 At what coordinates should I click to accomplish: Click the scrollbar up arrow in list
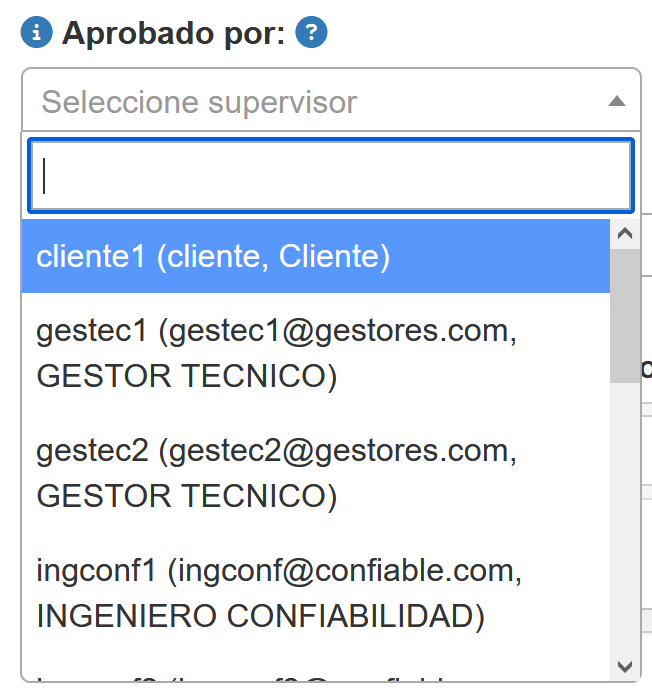(x=625, y=234)
